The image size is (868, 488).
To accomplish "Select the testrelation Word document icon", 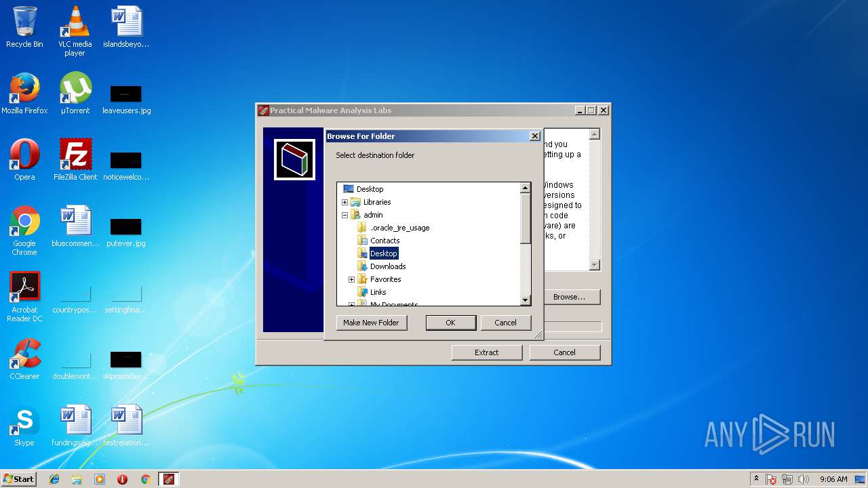I will tap(126, 426).
